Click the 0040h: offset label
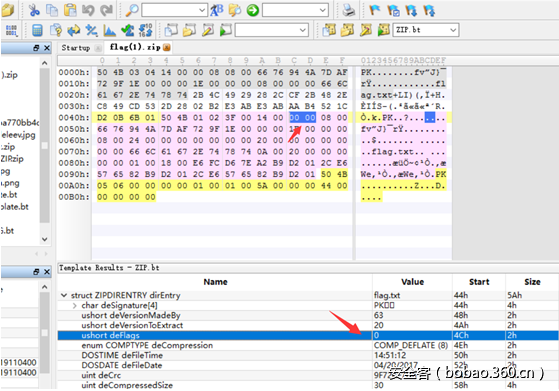 pyautogui.click(x=74, y=118)
